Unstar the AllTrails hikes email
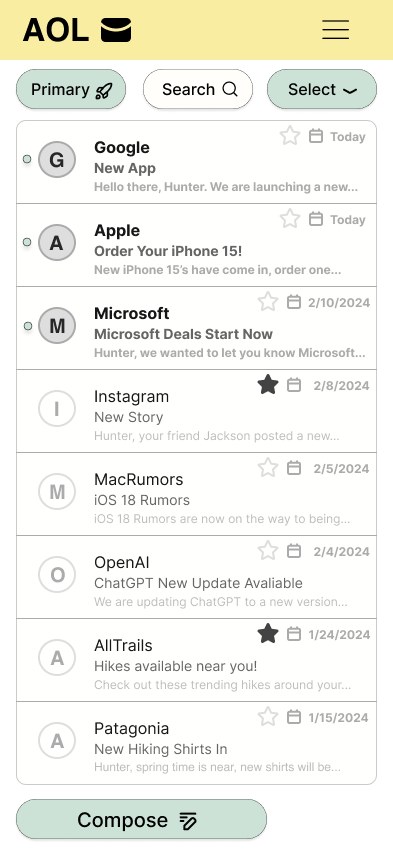The width and height of the screenshot is (393, 852). coord(267,634)
